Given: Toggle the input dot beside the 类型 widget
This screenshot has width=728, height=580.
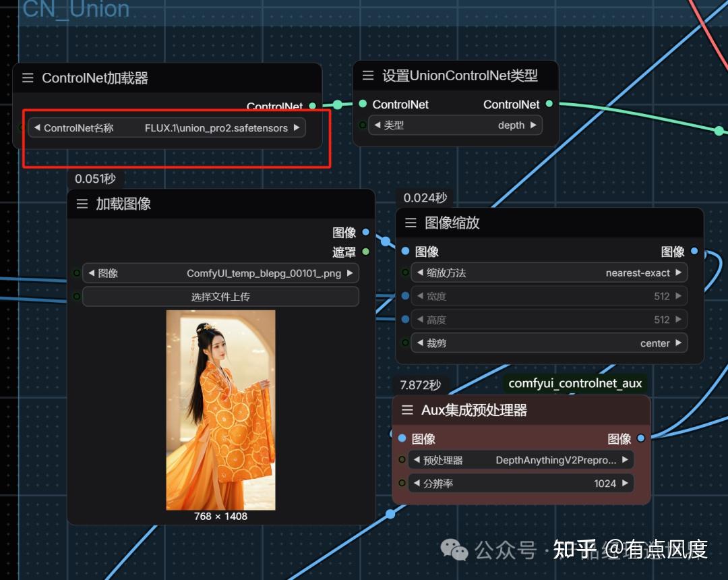Looking at the screenshot, I should pos(362,125).
